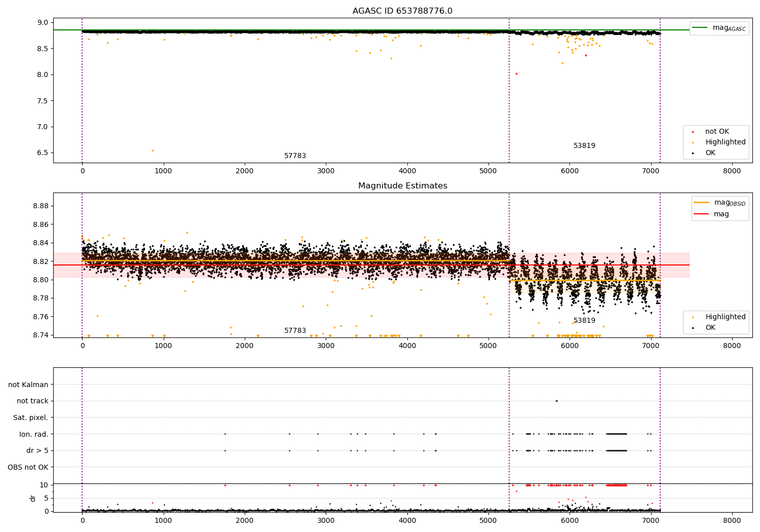Click the red not-OK point near magnitude 8.0

516,73
